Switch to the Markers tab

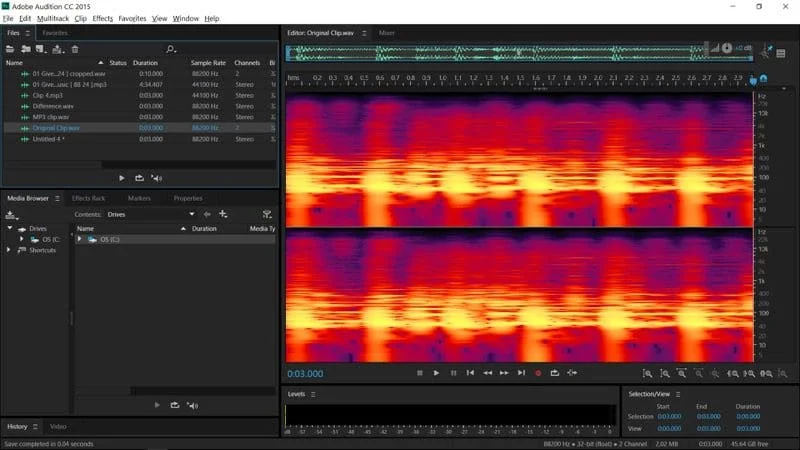[x=139, y=198]
